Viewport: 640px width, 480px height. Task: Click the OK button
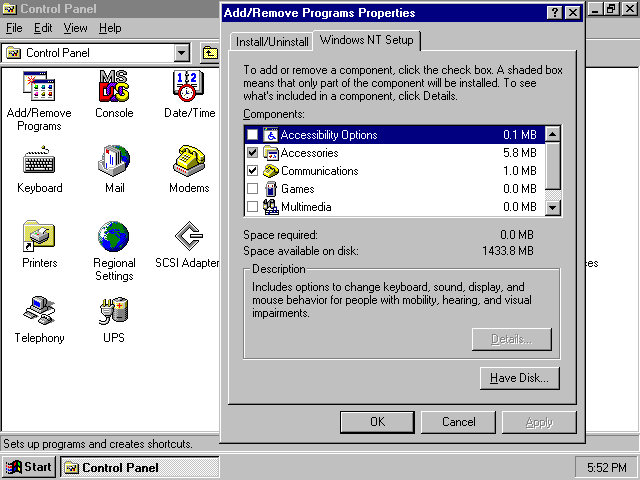377,422
